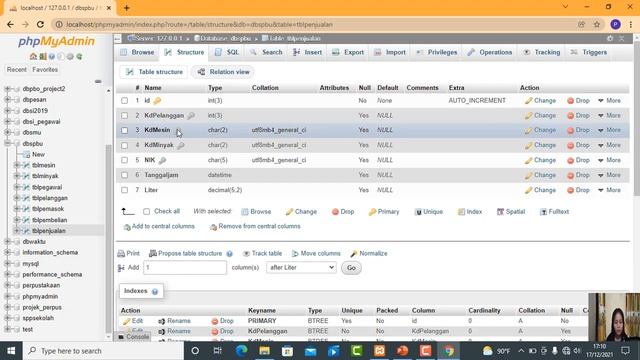Open Mail app from taskbar
Viewport: 640px width, 360px height.
click(x=311, y=351)
